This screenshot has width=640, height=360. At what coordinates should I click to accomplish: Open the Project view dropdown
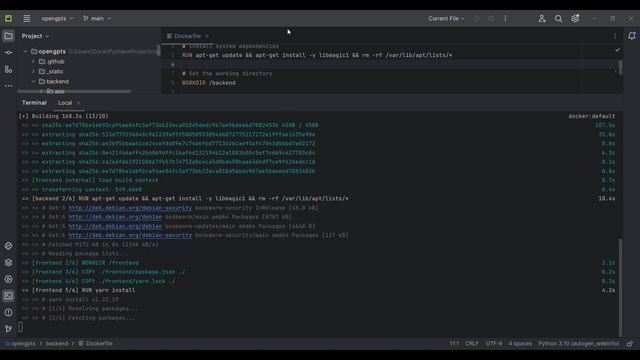35,36
